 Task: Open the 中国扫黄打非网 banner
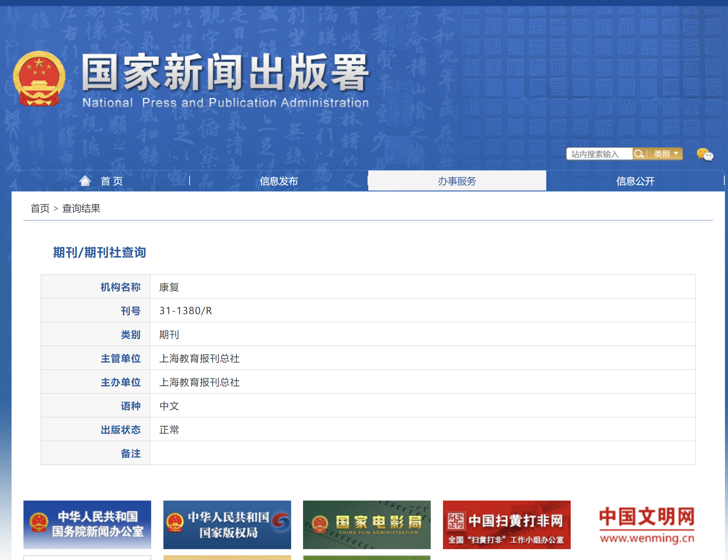click(x=507, y=524)
